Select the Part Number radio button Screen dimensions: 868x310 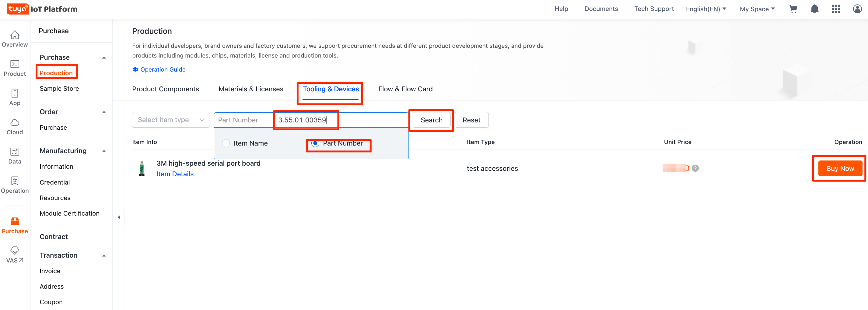coord(315,143)
